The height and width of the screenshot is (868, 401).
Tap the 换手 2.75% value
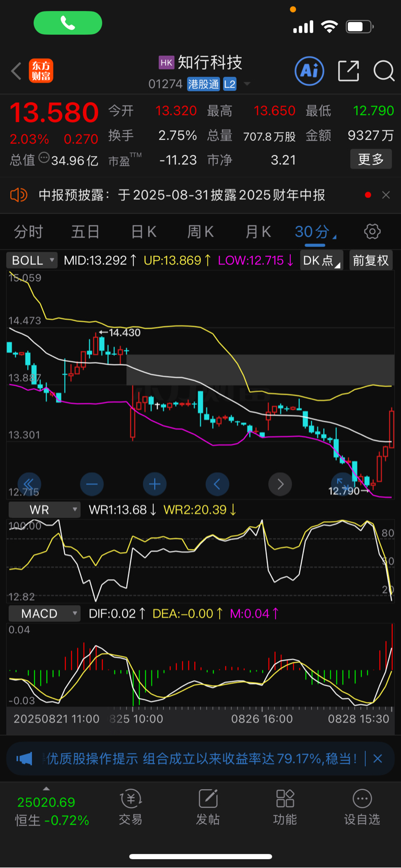pos(178,136)
